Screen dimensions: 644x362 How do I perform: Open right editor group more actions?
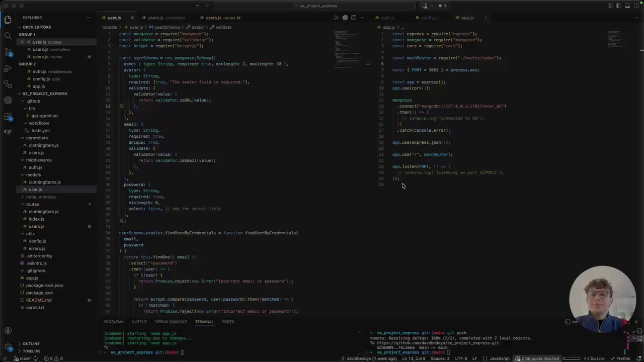pos(635,18)
